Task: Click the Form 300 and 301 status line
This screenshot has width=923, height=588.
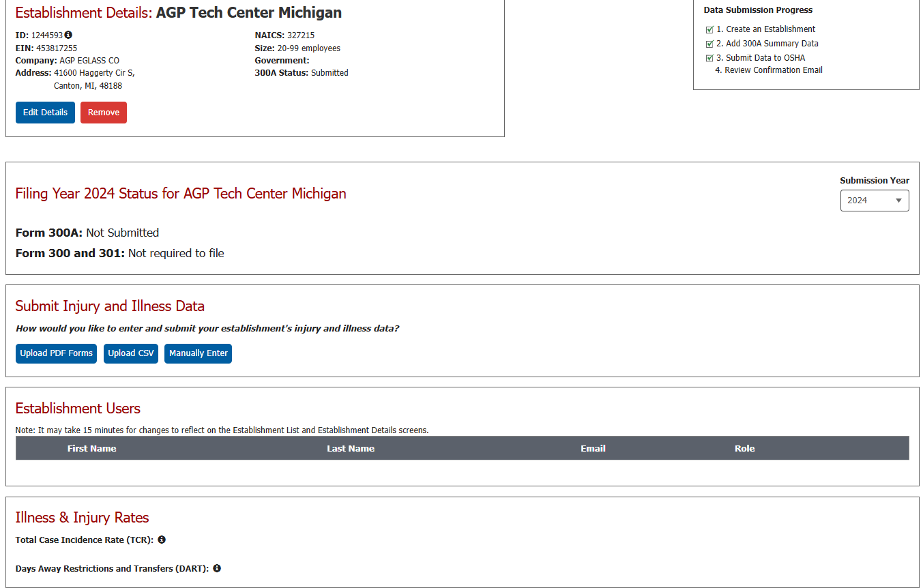Action: pyautogui.click(x=120, y=253)
